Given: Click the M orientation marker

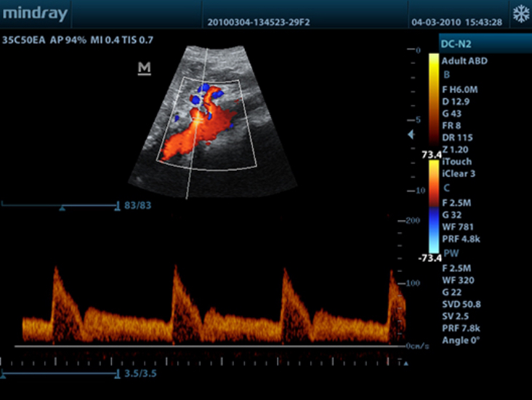Looking at the screenshot, I should click(144, 68).
